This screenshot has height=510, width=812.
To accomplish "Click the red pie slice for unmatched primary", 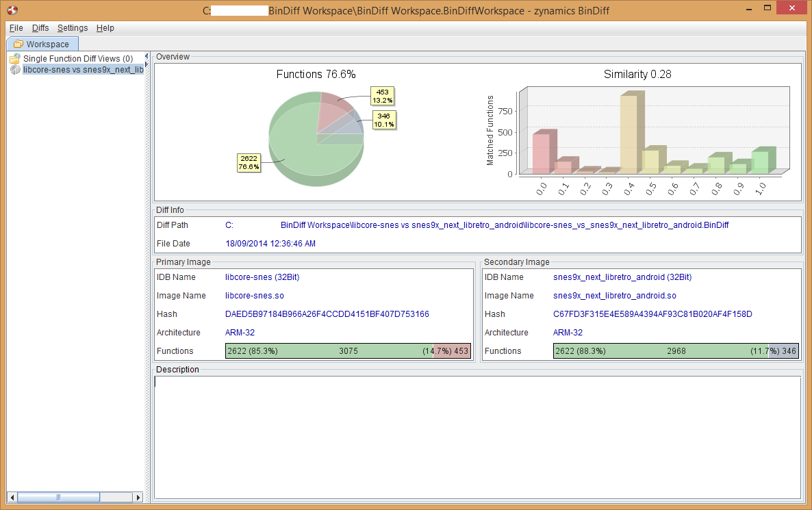I will pos(334,112).
